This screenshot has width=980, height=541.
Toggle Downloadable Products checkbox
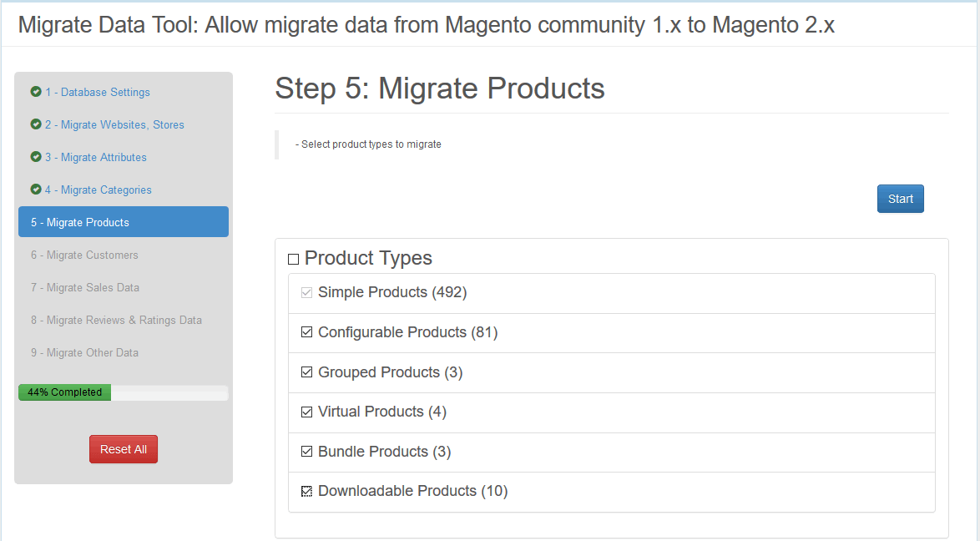[x=307, y=492]
